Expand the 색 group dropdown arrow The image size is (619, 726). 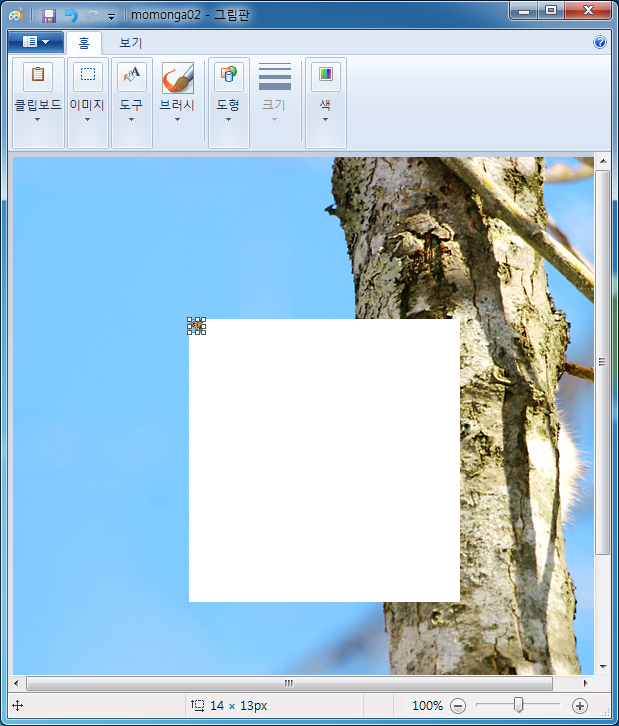[x=325, y=119]
